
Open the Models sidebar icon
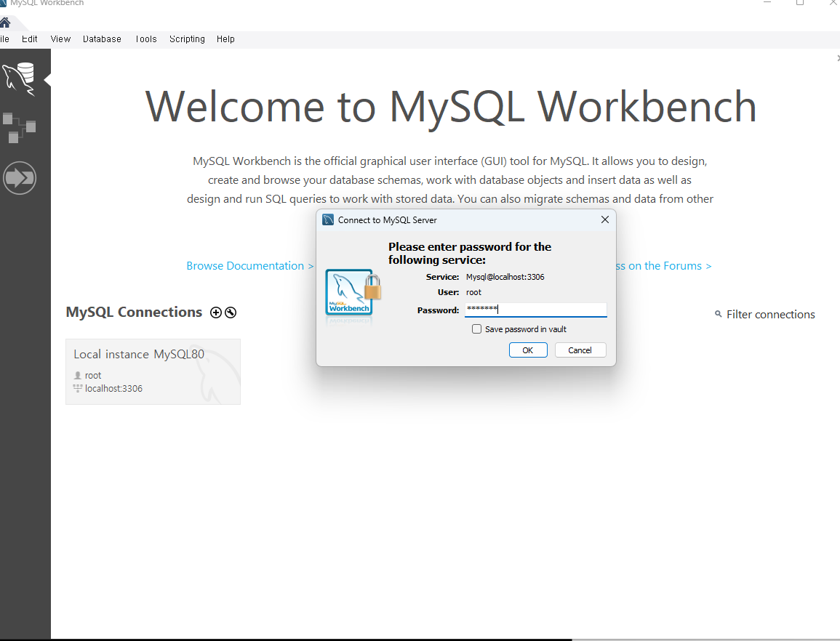click(19, 127)
